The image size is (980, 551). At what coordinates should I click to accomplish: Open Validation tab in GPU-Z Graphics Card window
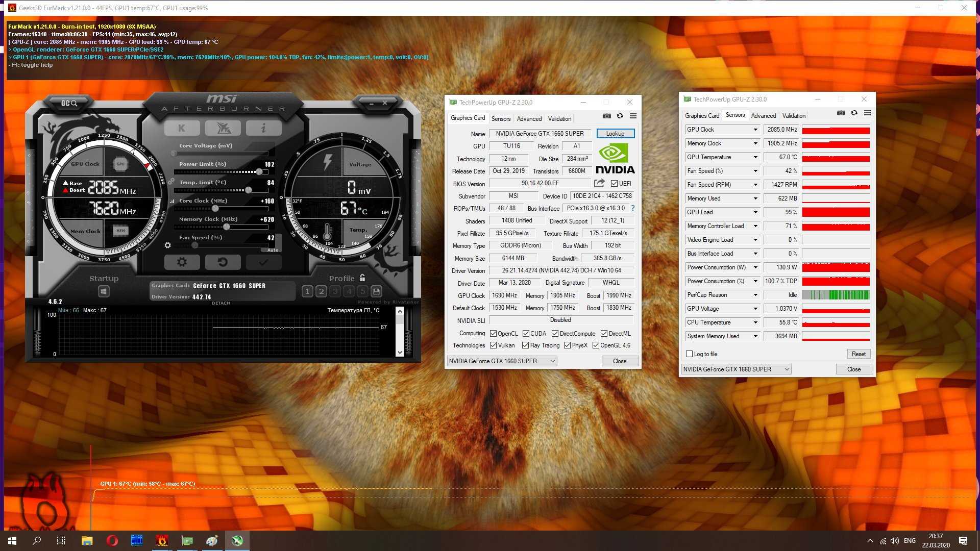pos(559,118)
